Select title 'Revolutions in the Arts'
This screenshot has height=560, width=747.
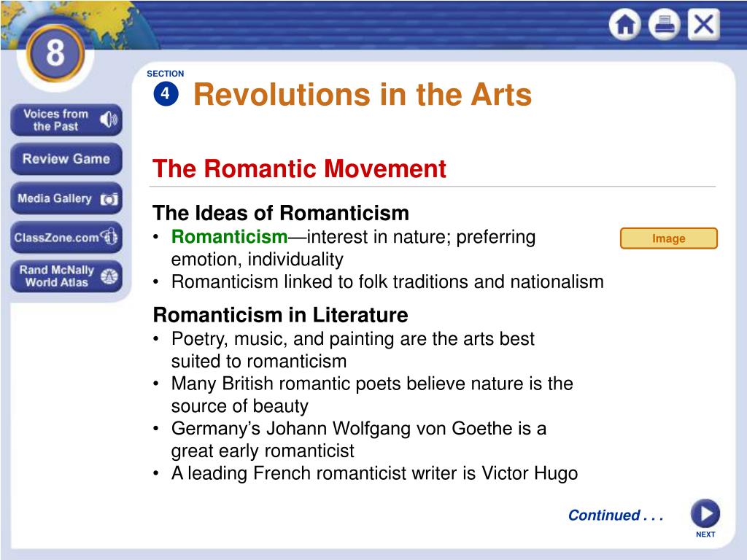362,94
